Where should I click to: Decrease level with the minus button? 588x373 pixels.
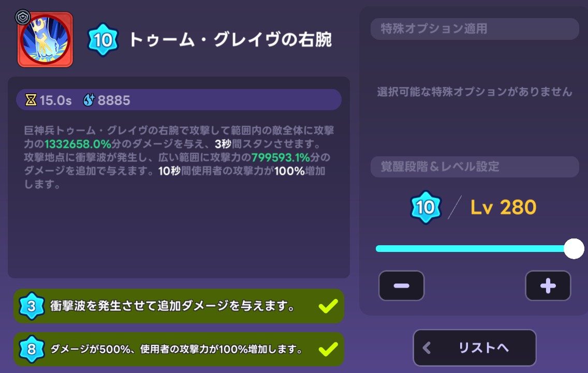pyautogui.click(x=401, y=286)
